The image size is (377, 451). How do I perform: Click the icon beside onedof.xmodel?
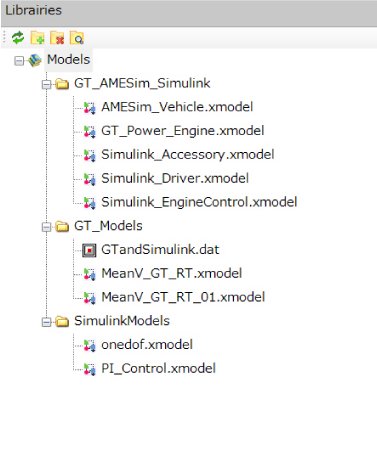click(89, 345)
